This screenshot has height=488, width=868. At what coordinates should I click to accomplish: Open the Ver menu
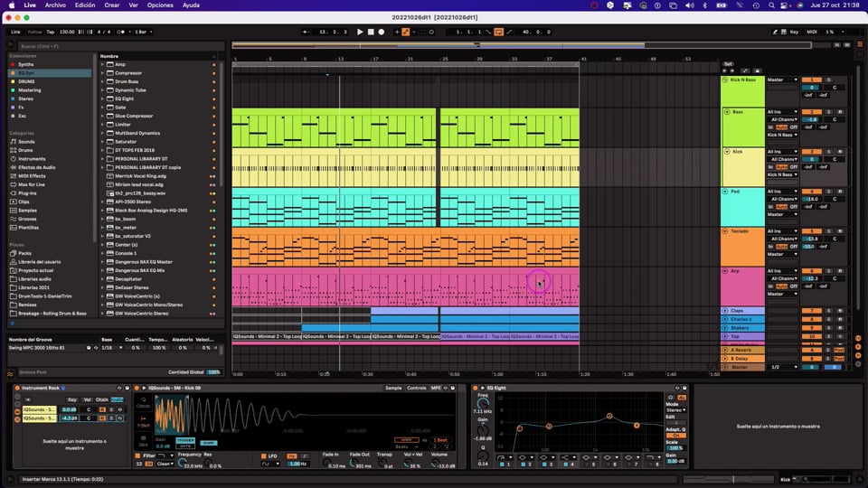point(134,5)
